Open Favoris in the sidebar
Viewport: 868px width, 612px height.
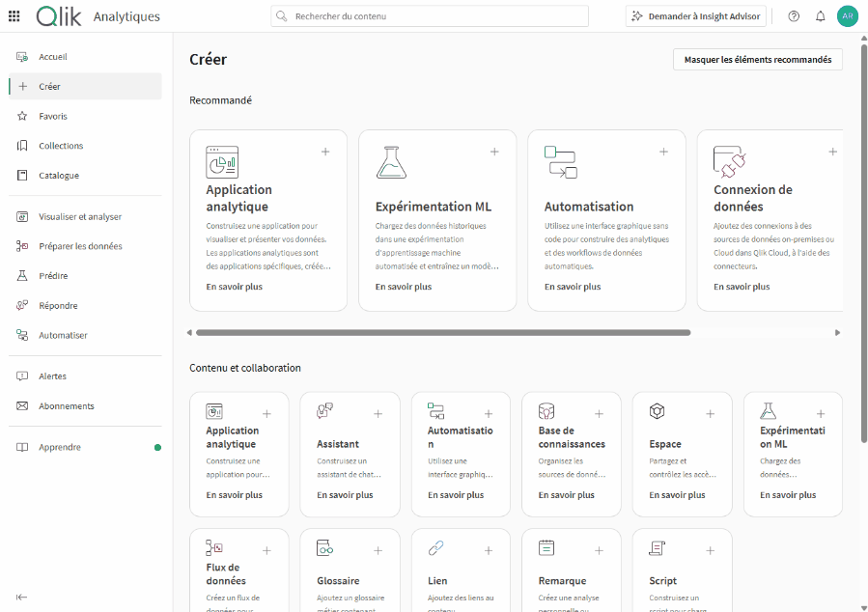53,116
